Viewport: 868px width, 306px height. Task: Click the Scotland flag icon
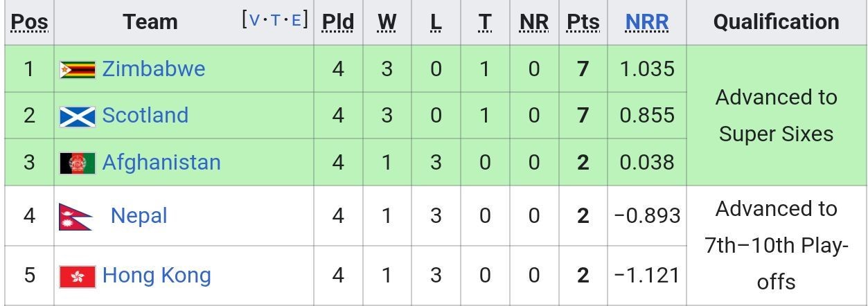[x=78, y=116]
